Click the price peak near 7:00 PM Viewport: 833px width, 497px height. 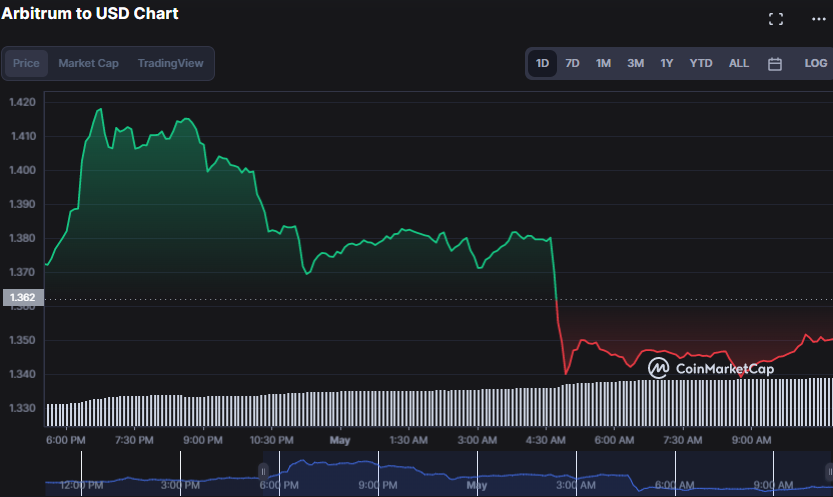(x=99, y=109)
